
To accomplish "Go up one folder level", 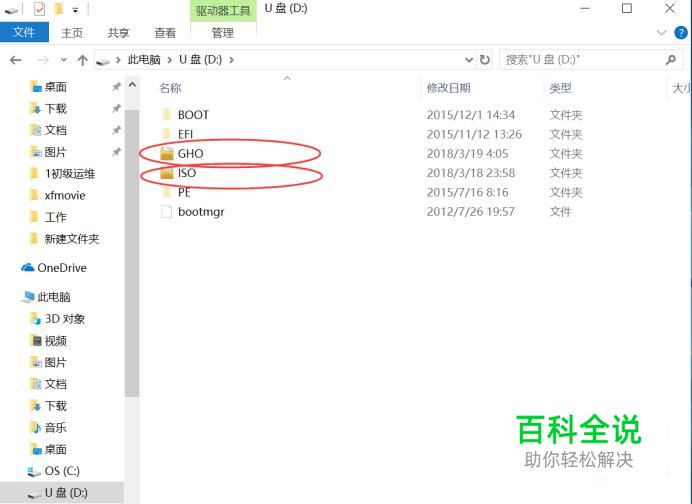I will (x=82, y=60).
